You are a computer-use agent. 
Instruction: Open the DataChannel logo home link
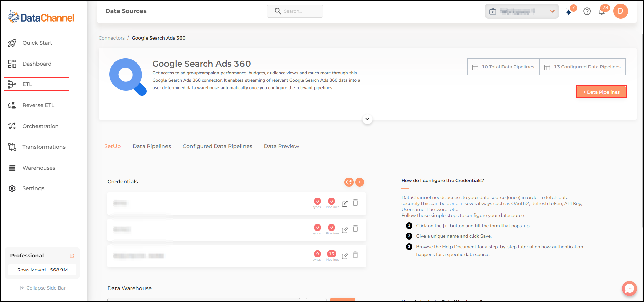point(41,17)
